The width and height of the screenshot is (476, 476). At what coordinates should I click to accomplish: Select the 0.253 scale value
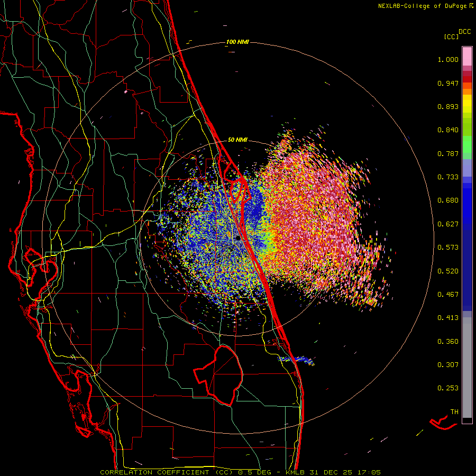click(448, 388)
